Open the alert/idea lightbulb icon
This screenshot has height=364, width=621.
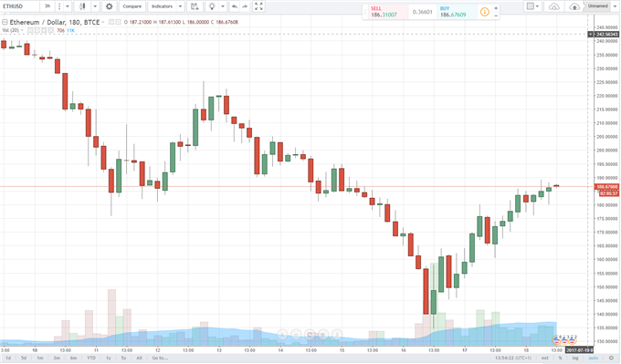212,6
